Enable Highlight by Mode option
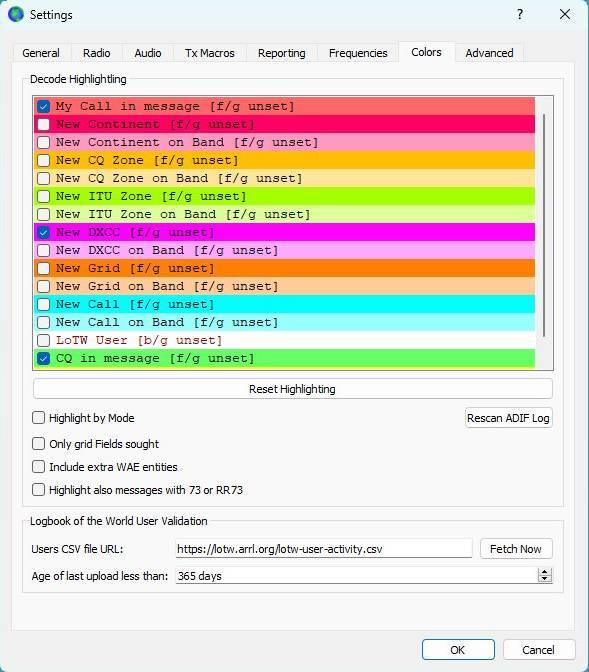Image resolution: width=589 pixels, height=672 pixels. pos(39,417)
